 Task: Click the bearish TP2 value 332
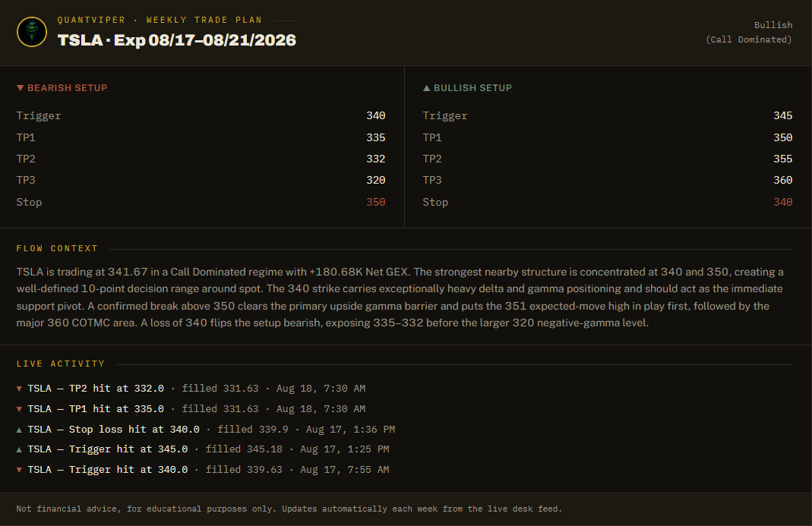[375, 159]
